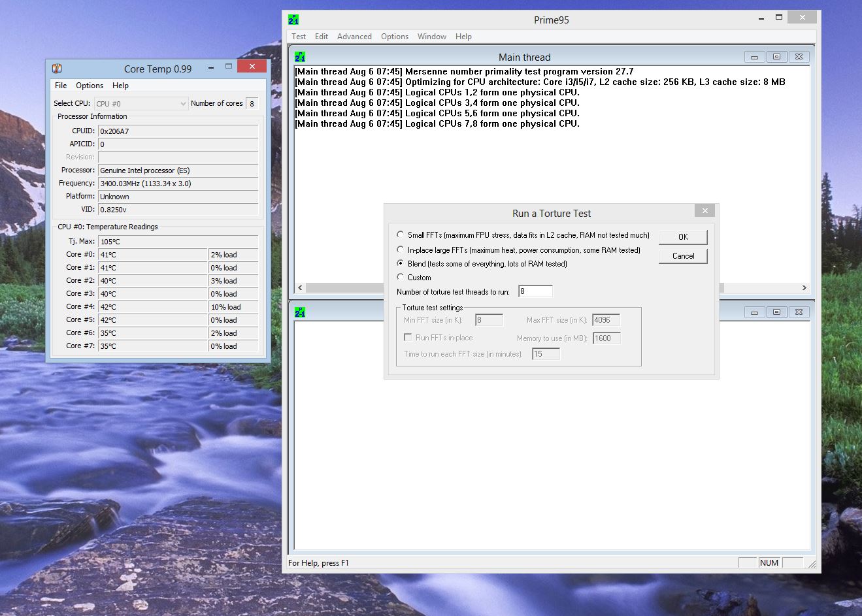Minimize the Main thread child window
The width and height of the screenshot is (862, 616).
754,57
